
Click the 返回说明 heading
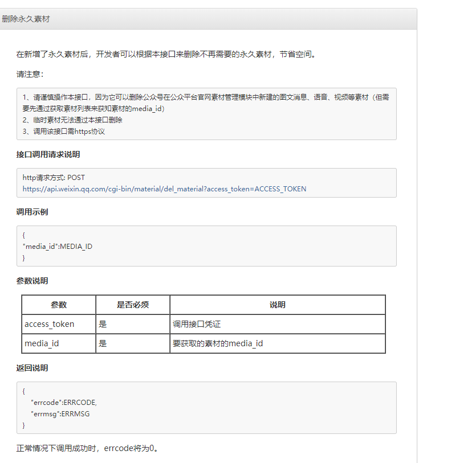coord(32,368)
